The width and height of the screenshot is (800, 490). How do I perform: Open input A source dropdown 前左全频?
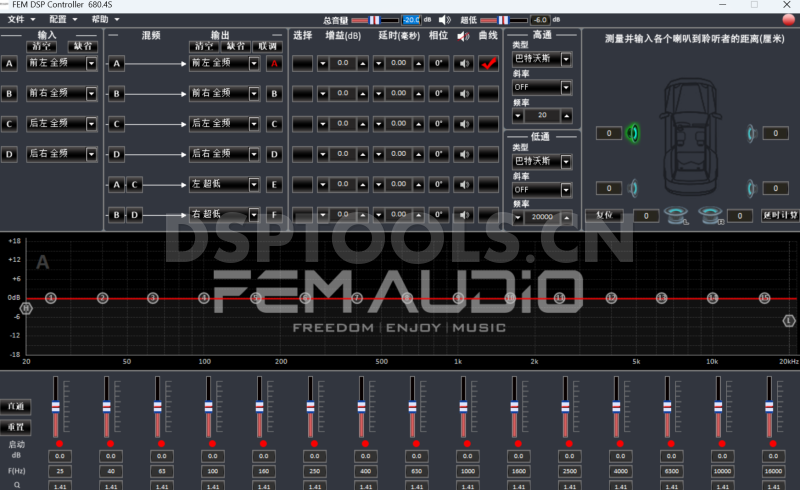[x=62, y=63]
